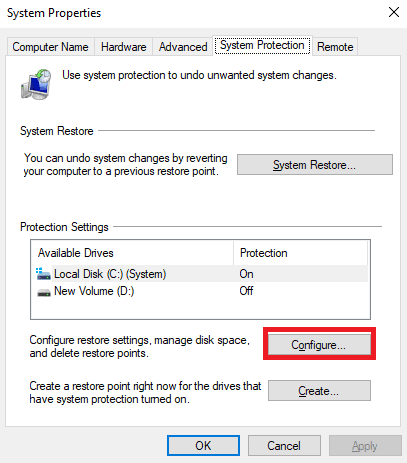Click the Off status for D: drive
Screen dimensions: 407x463
(246, 291)
